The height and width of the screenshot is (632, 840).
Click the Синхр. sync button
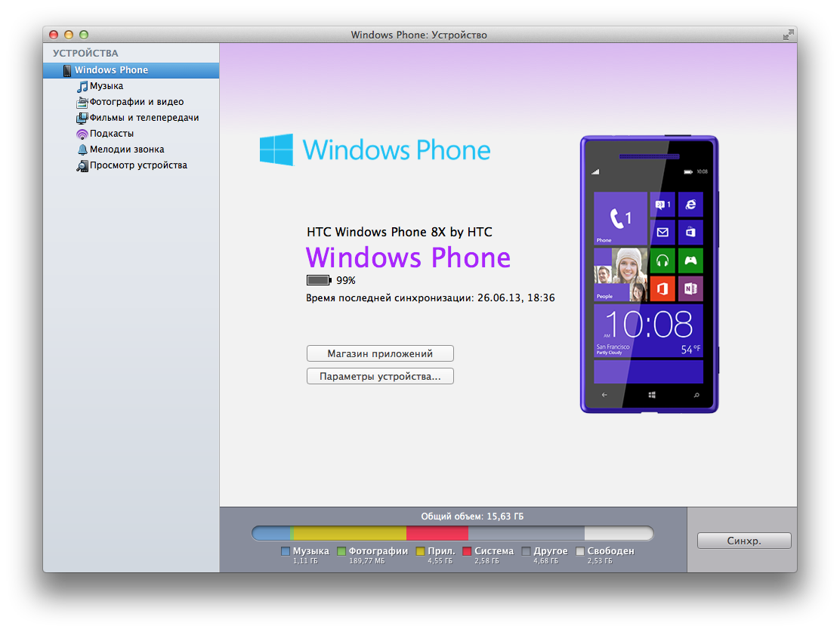tap(744, 541)
